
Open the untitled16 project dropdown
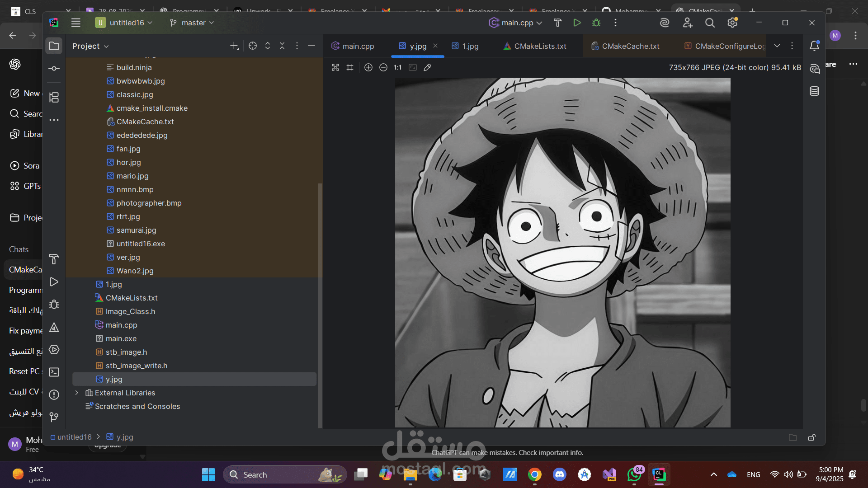(124, 23)
